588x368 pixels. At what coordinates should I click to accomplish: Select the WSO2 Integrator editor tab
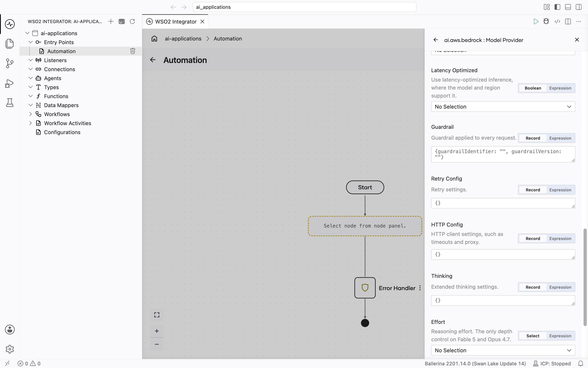coord(175,22)
